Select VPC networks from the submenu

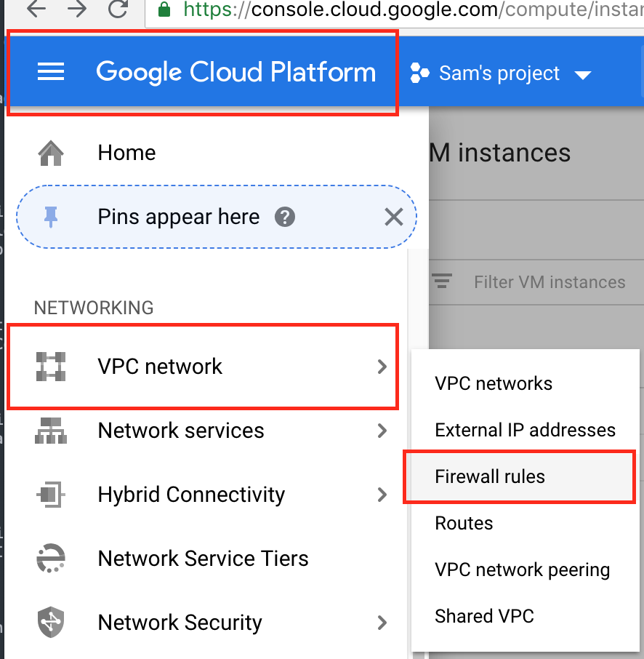[x=494, y=384]
